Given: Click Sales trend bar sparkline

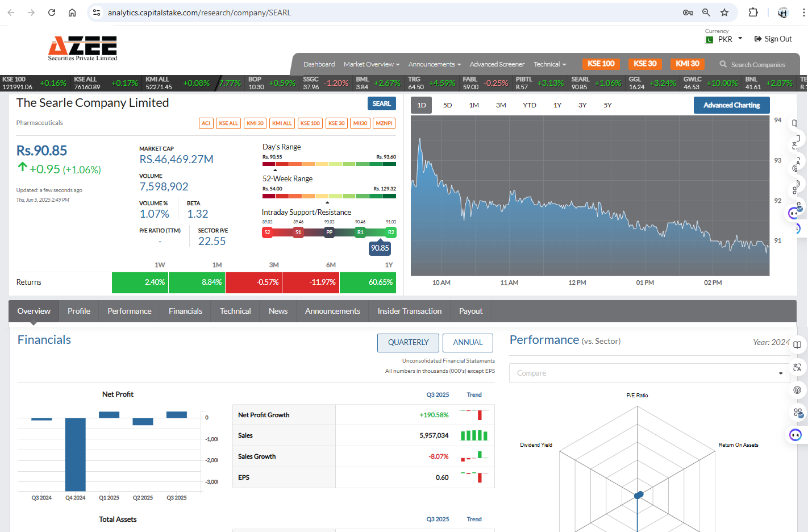Looking at the screenshot, I should click(474, 435).
